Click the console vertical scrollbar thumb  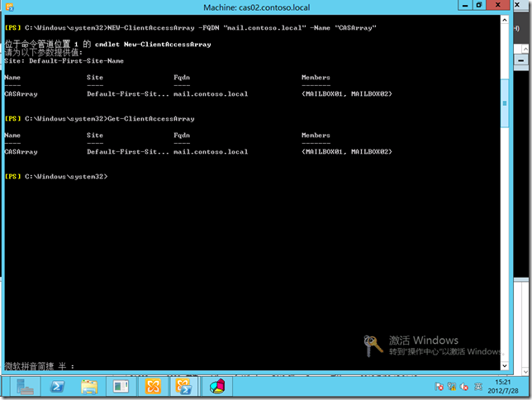pos(505,102)
